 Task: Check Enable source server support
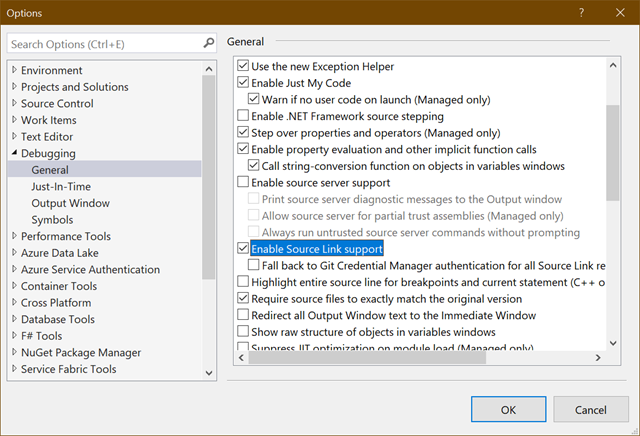tap(243, 182)
